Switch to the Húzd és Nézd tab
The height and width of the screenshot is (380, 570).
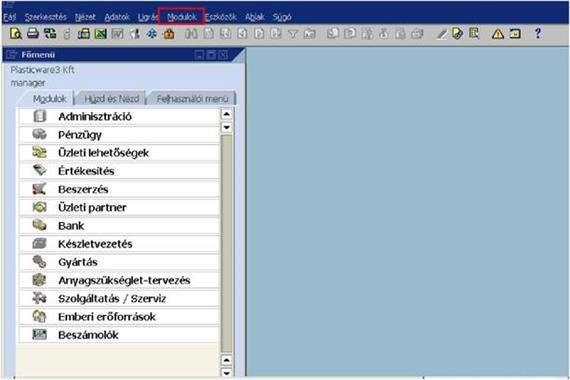coord(112,99)
